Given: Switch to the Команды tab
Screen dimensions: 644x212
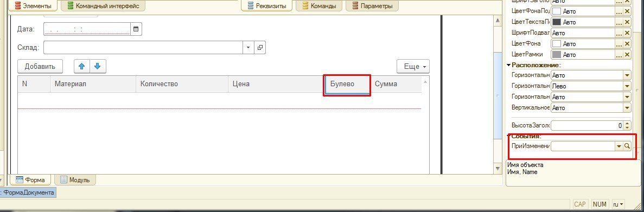Looking at the screenshot, I should (318, 6).
